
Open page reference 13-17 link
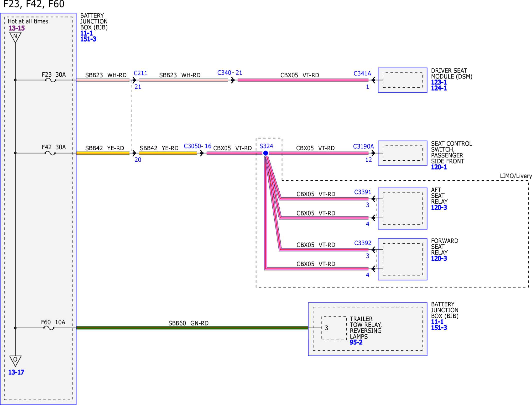pos(16,372)
